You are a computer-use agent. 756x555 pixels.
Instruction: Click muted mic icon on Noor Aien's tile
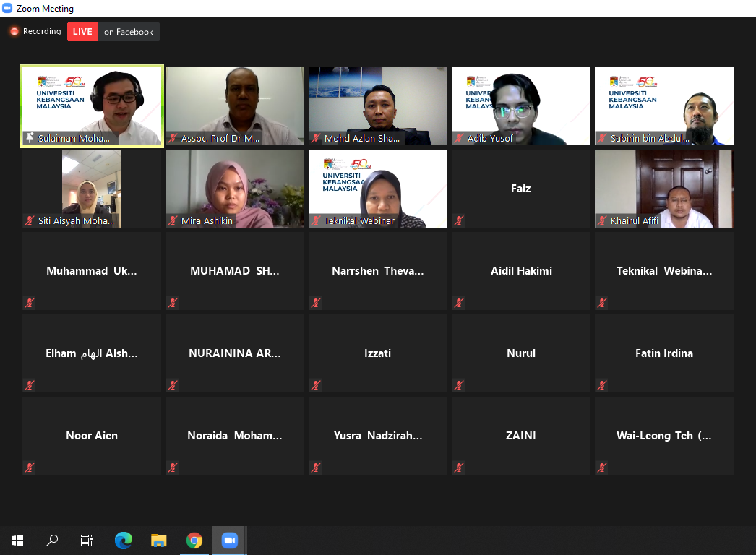(30, 468)
